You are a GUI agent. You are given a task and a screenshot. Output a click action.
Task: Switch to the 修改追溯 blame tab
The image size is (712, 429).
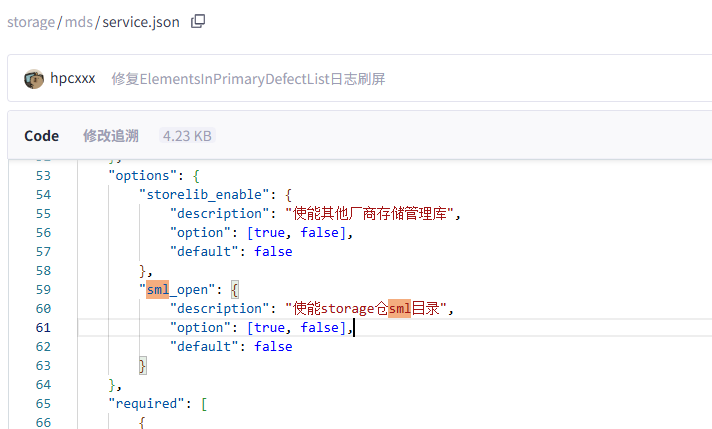pyautogui.click(x=110, y=136)
